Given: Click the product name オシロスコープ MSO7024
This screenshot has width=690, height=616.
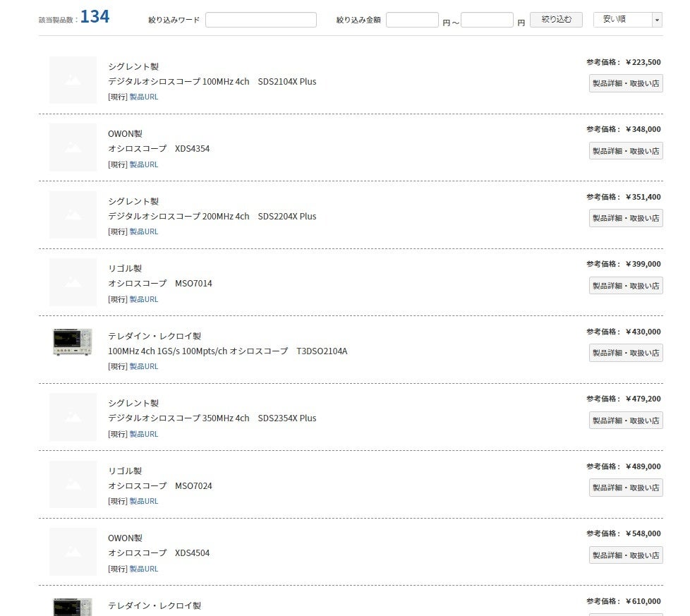Looking at the screenshot, I should 160,485.
